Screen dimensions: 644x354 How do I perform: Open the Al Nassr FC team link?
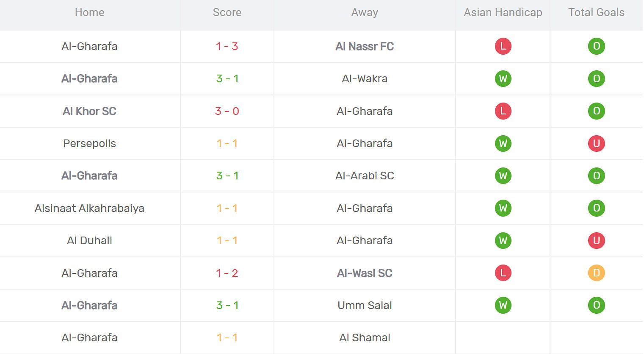(365, 46)
